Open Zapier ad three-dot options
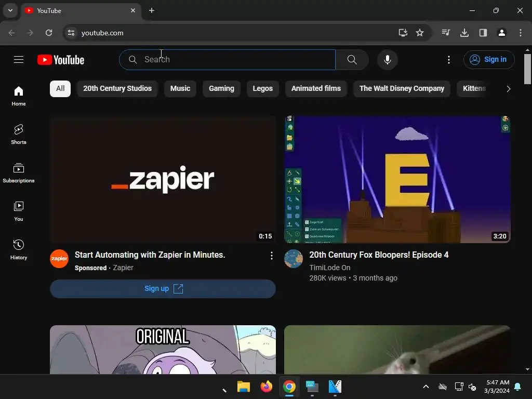 (x=271, y=256)
